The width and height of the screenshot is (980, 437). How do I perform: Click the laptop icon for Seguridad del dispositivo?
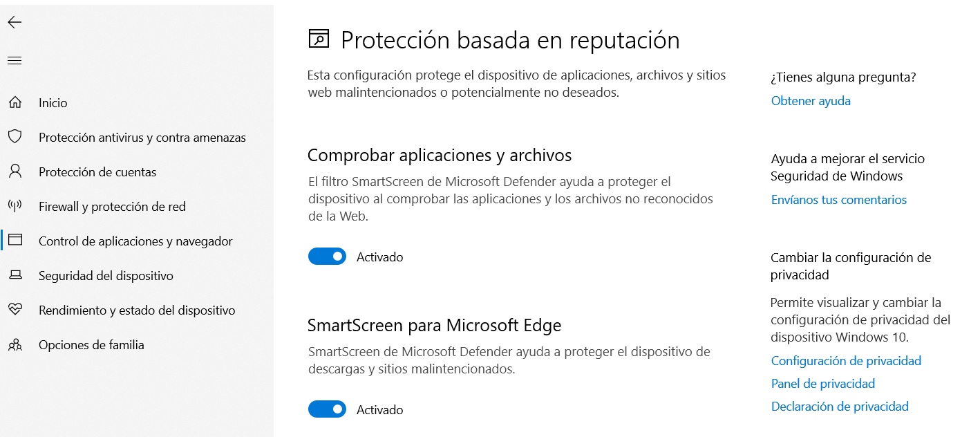click(x=15, y=275)
